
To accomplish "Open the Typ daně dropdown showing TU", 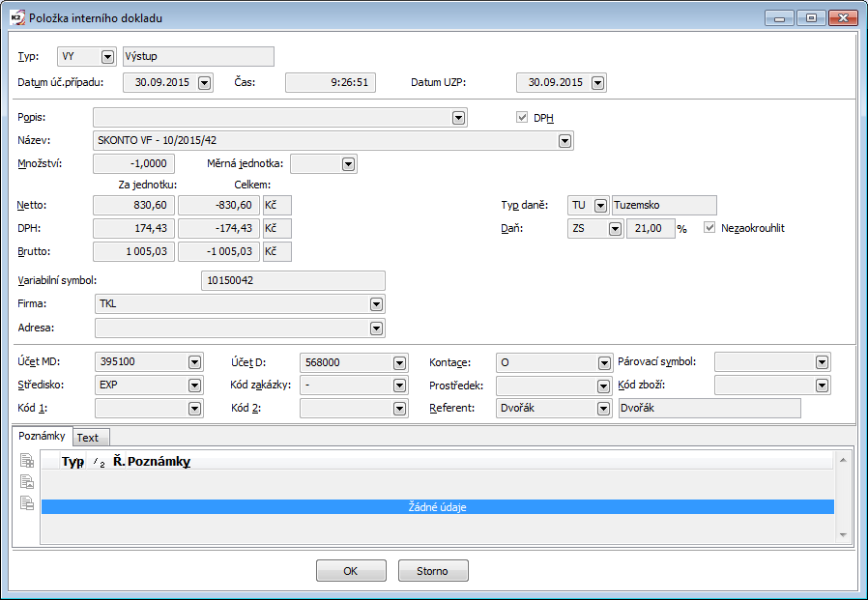I will pos(600,206).
